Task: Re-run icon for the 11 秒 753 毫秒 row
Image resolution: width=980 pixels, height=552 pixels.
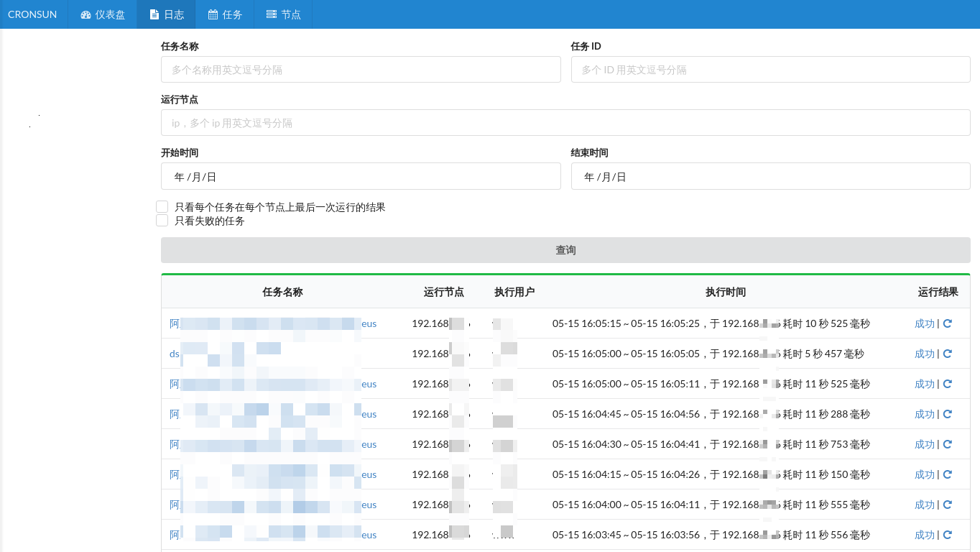Action: click(x=947, y=444)
